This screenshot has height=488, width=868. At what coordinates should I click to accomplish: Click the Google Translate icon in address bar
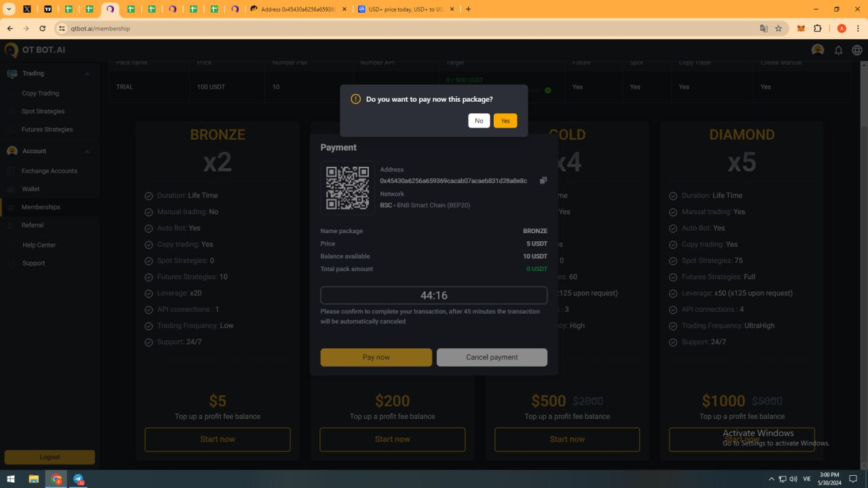[x=764, y=28]
